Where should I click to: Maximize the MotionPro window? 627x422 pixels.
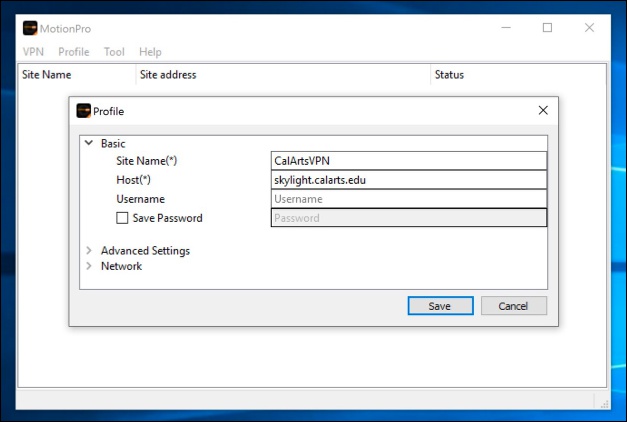point(547,28)
